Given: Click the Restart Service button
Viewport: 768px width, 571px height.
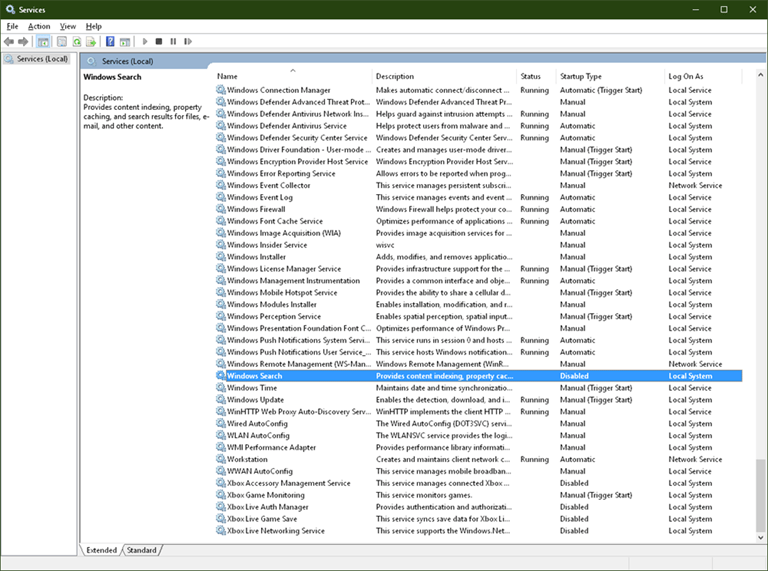Looking at the screenshot, I should point(188,42).
